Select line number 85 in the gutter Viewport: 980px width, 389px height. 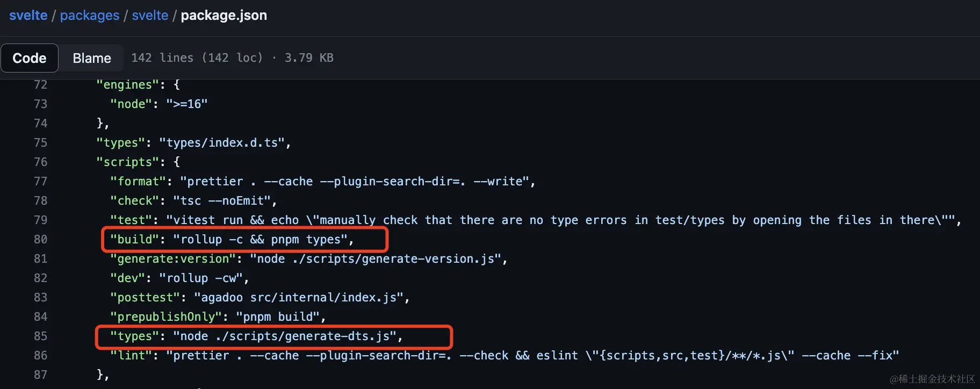click(40, 336)
